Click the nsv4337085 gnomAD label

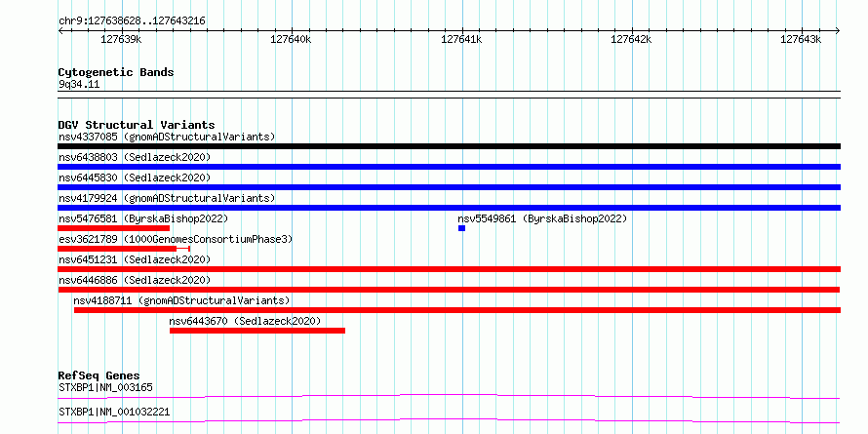click(x=167, y=137)
